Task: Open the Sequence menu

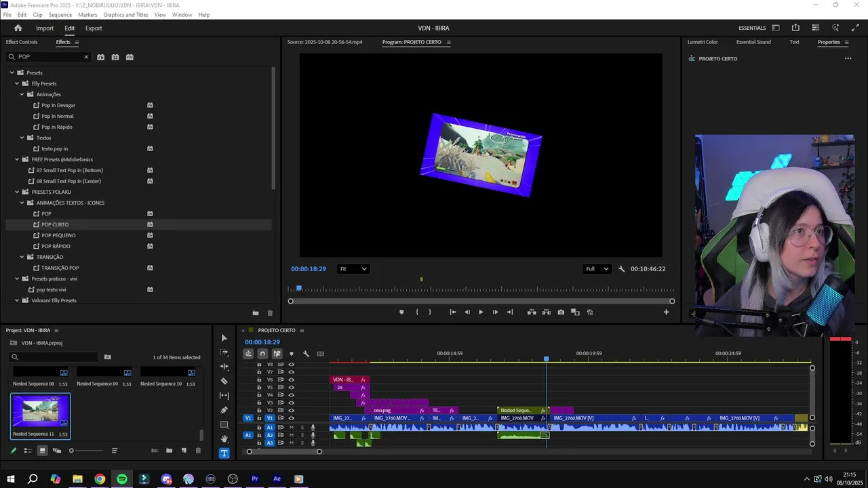Action: 60,15
